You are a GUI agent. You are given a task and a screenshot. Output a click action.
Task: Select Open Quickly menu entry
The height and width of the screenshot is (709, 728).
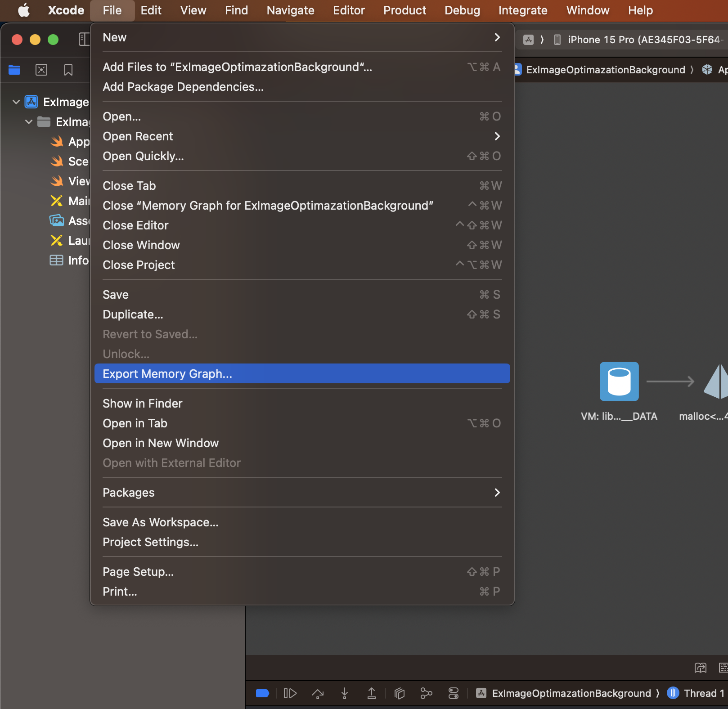tap(302, 156)
